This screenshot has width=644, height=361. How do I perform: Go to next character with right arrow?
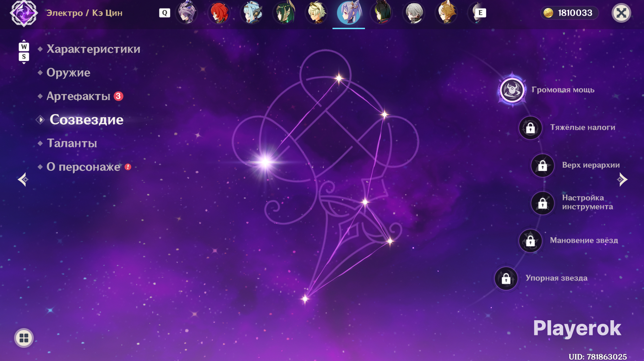pos(622,179)
